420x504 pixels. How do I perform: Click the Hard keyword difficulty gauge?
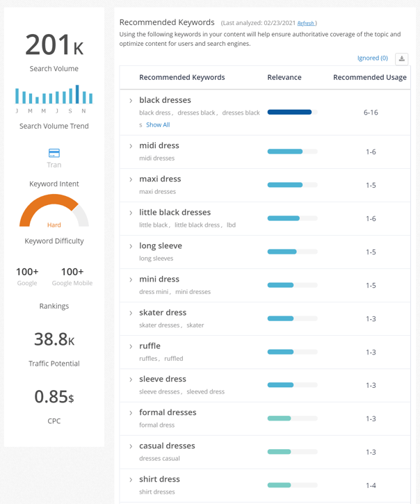point(54,211)
